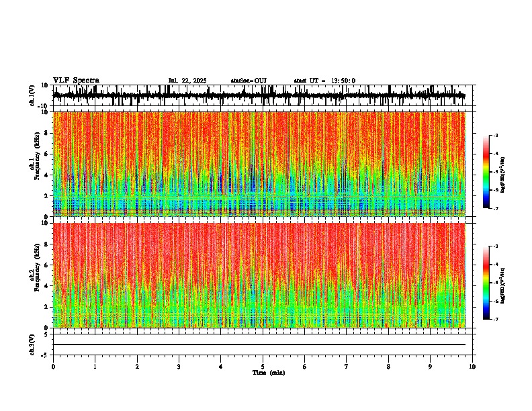The image size is (532, 411).
Task: Click inside the ch.2 spectrogram panel
Action: coord(259,275)
